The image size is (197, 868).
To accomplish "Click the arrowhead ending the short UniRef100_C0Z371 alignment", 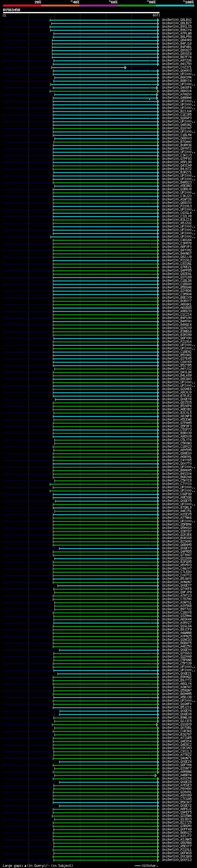I will 126,67.
